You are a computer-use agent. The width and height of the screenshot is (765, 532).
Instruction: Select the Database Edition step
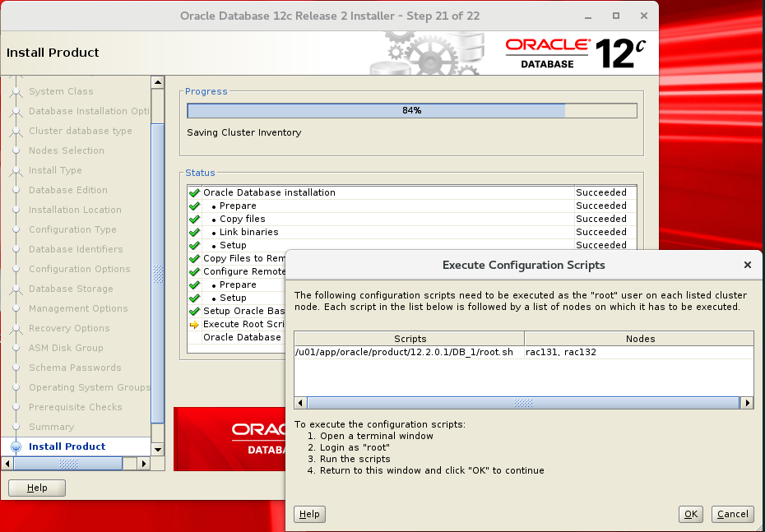tap(67, 190)
